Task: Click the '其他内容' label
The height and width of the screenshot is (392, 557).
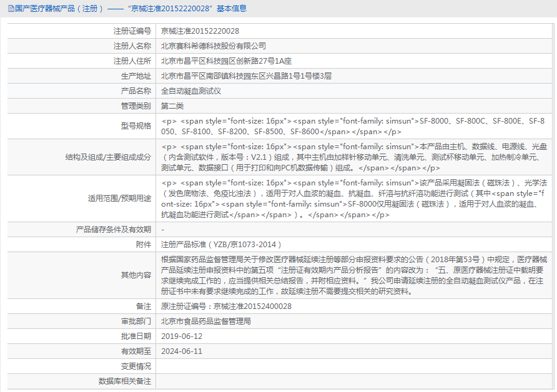Action: pyautogui.click(x=136, y=275)
